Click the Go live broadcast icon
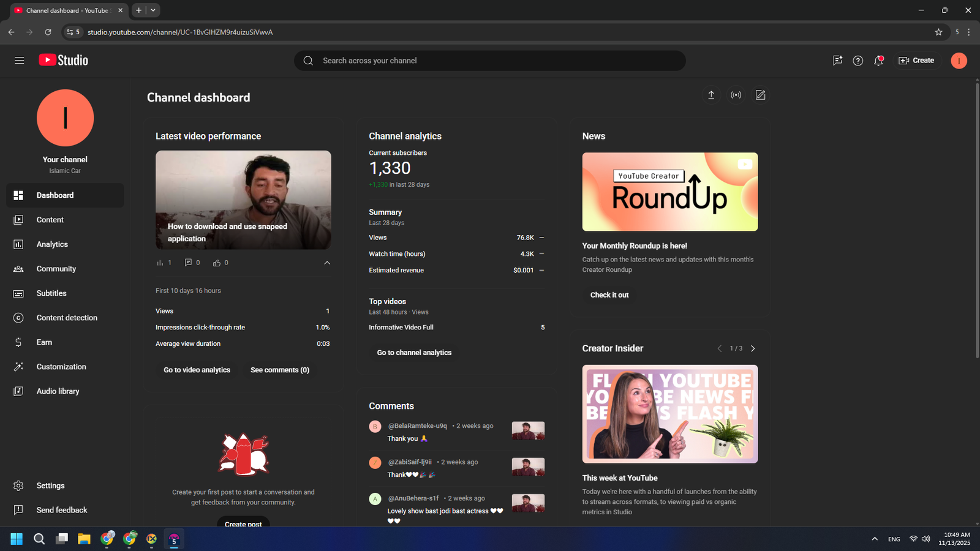This screenshot has height=551, width=980. pyautogui.click(x=736, y=95)
